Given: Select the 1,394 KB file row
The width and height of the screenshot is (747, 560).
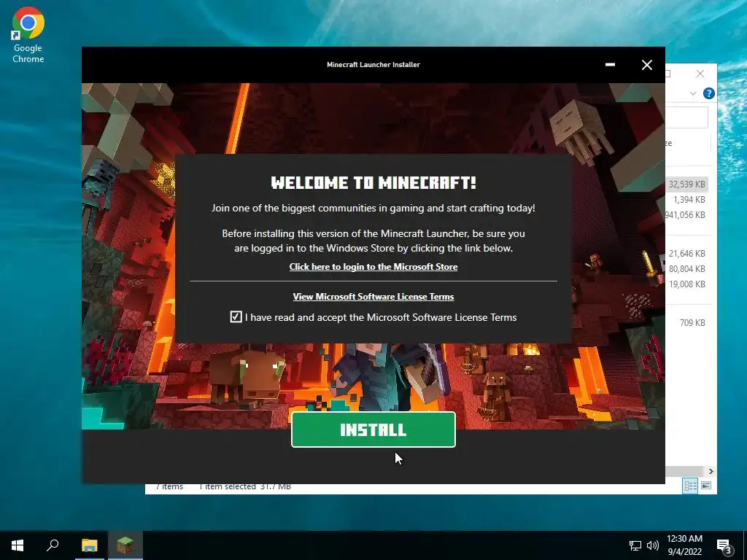Looking at the screenshot, I should pyautogui.click(x=686, y=200).
